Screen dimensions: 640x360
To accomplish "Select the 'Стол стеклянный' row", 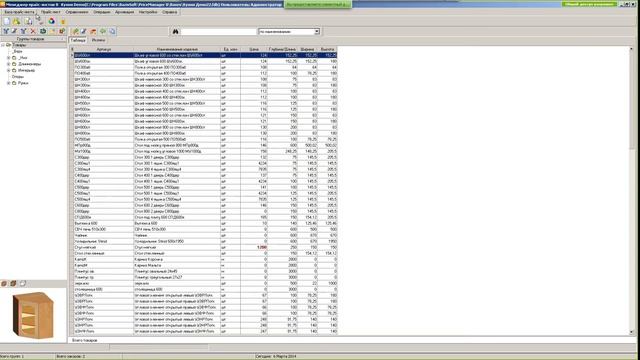I will 205,253.
